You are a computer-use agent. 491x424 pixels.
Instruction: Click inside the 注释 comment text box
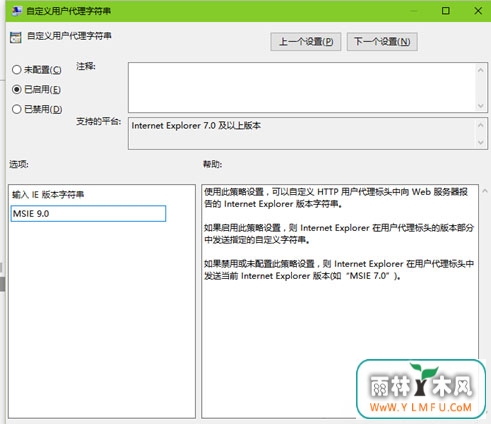tap(302, 87)
